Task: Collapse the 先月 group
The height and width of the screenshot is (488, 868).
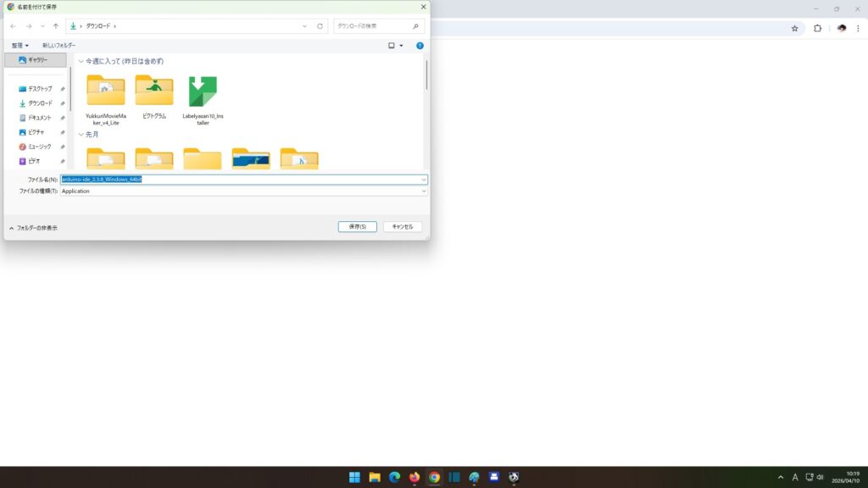Action: [81, 135]
